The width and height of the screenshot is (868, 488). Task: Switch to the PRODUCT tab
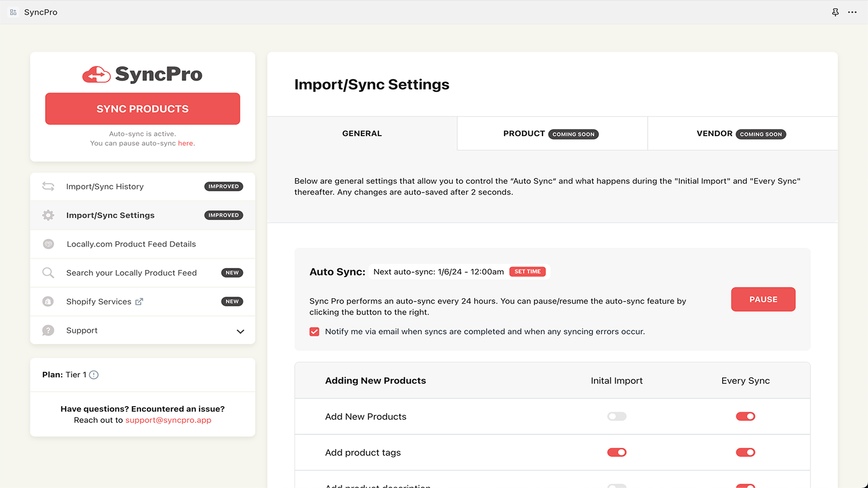[551, 133]
